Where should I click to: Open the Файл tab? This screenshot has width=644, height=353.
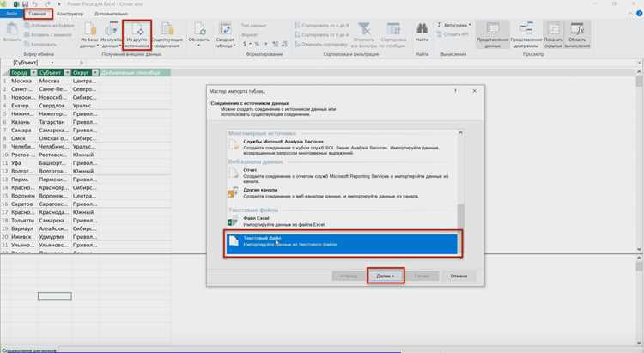tap(11, 14)
